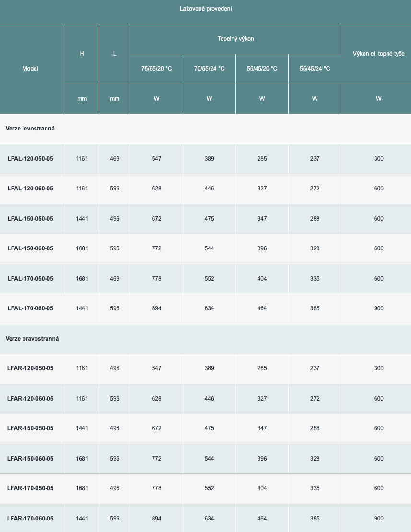Select the 300 W value for LFAL-120-050-05
The width and height of the screenshot is (411, 532).
click(378, 159)
